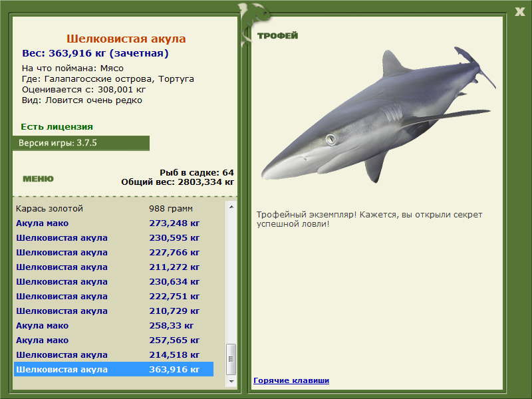Image resolution: width=532 pixels, height=399 pixels.
Task: Click the ТРОФЕЙ heading
Action: pyautogui.click(x=277, y=36)
